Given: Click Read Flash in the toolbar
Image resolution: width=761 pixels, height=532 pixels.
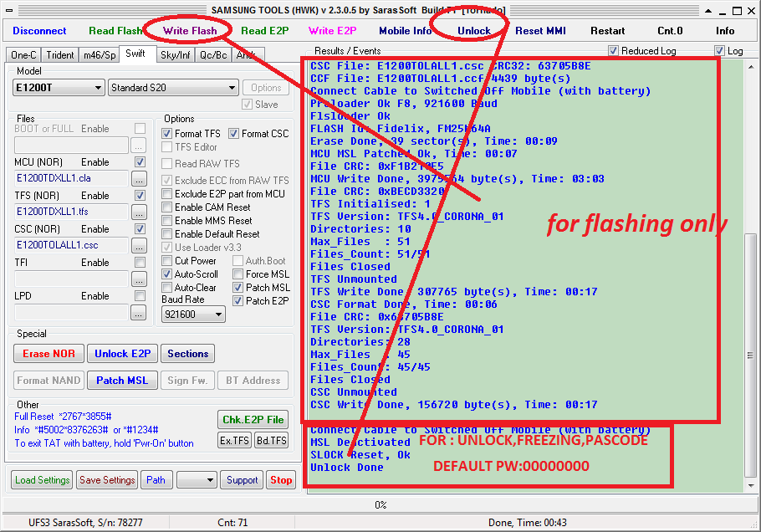Looking at the screenshot, I should (115, 31).
